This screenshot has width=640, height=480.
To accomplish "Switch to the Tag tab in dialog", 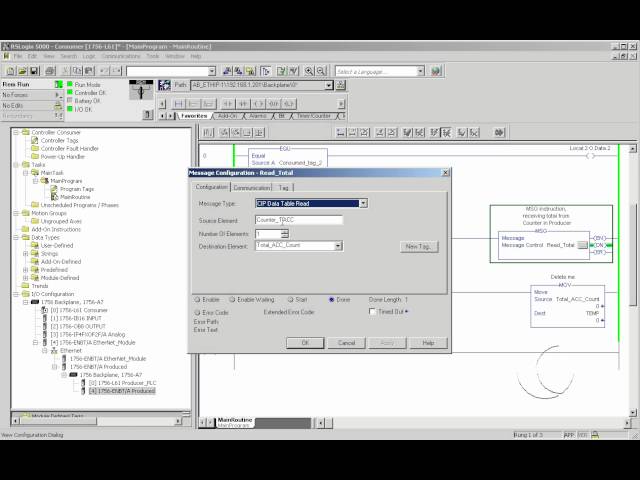I will point(283,188).
